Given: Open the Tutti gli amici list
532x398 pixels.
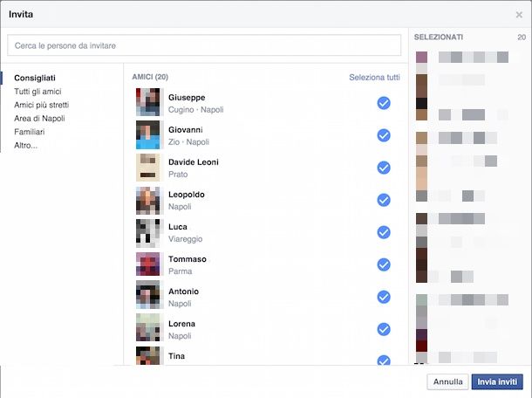Looking at the screenshot, I should (x=38, y=92).
